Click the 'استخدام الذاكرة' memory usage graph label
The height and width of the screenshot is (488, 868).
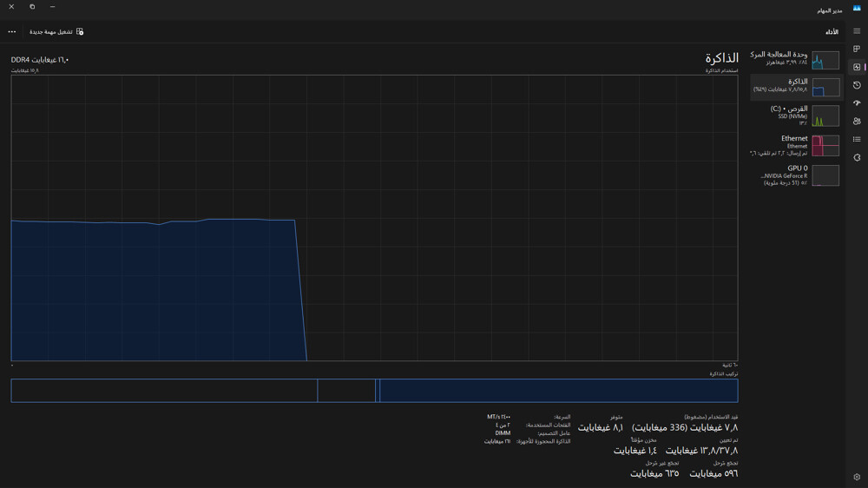pyautogui.click(x=721, y=70)
